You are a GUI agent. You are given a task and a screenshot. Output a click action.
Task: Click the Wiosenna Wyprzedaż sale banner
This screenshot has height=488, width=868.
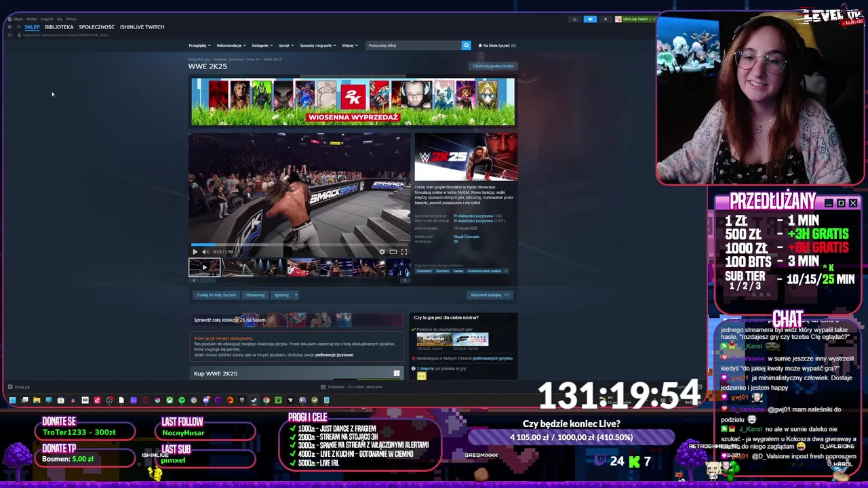point(353,102)
